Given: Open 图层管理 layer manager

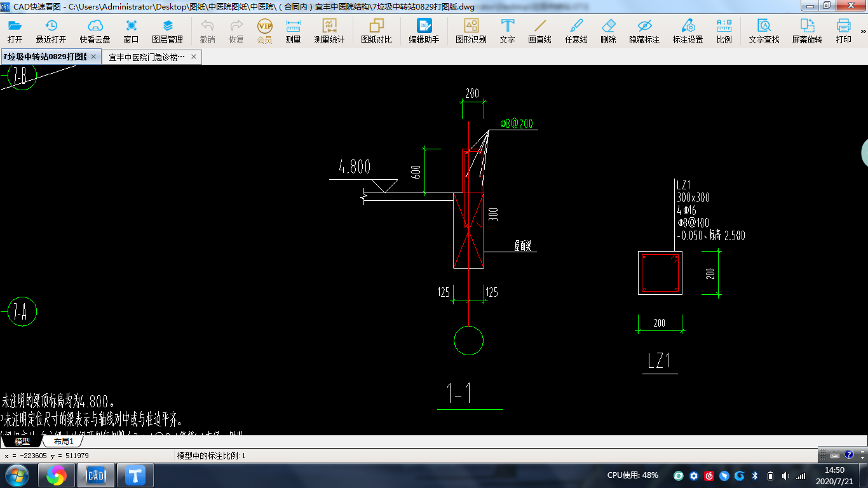Looking at the screenshot, I should pos(167,31).
